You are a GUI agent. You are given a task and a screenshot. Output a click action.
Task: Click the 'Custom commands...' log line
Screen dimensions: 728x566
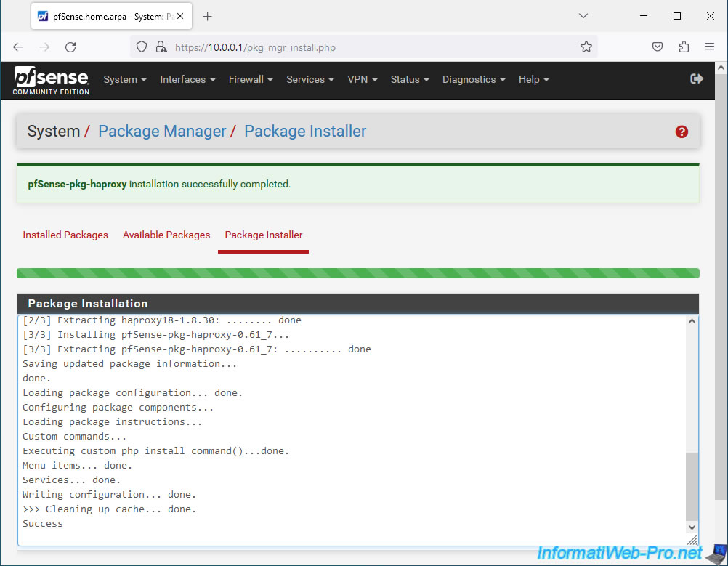point(74,437)
